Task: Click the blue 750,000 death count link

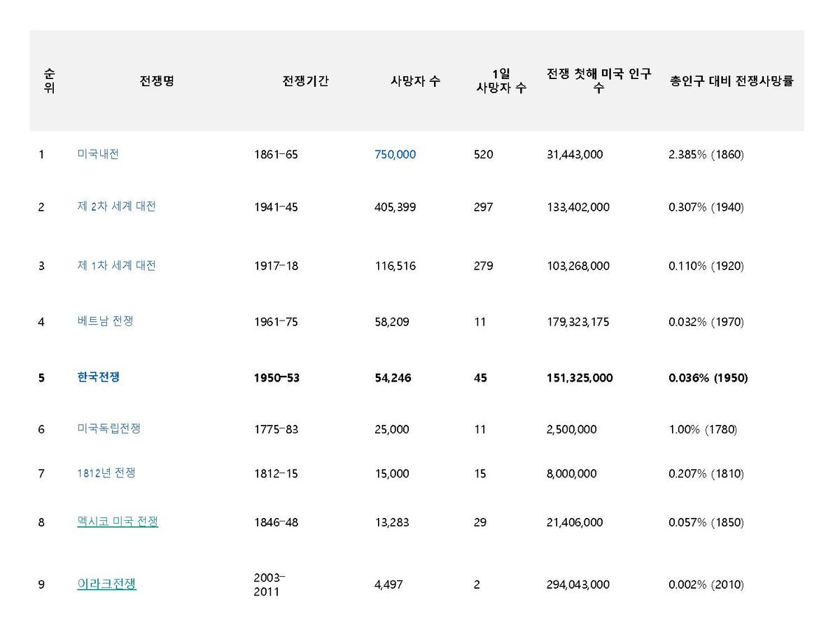Action: [x=395, y=155]
